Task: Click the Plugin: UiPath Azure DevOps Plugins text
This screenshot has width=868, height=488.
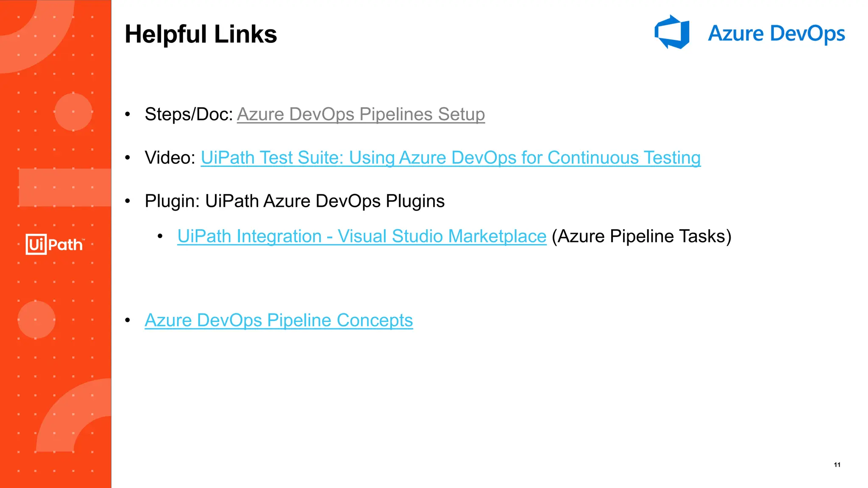Action: tap(295, 201)
